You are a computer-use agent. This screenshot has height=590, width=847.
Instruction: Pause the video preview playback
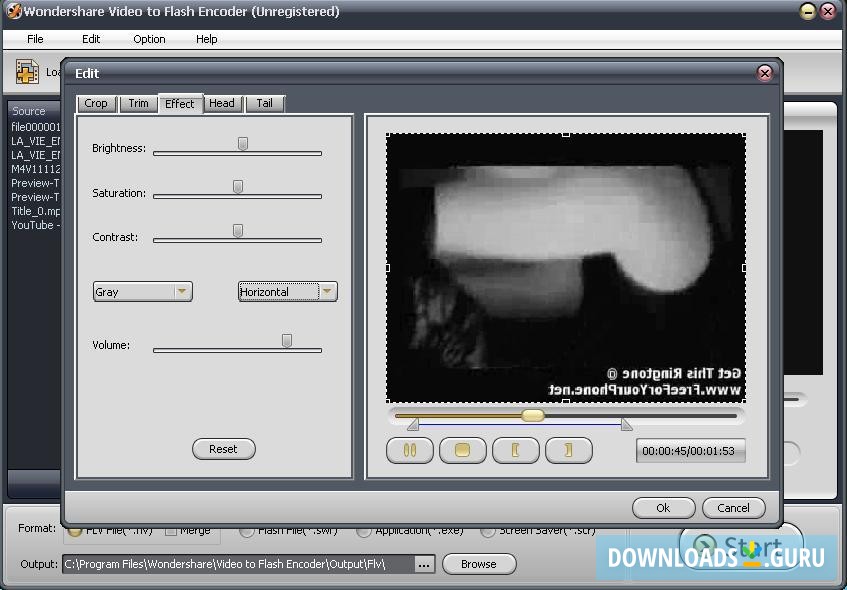[410, 450]
